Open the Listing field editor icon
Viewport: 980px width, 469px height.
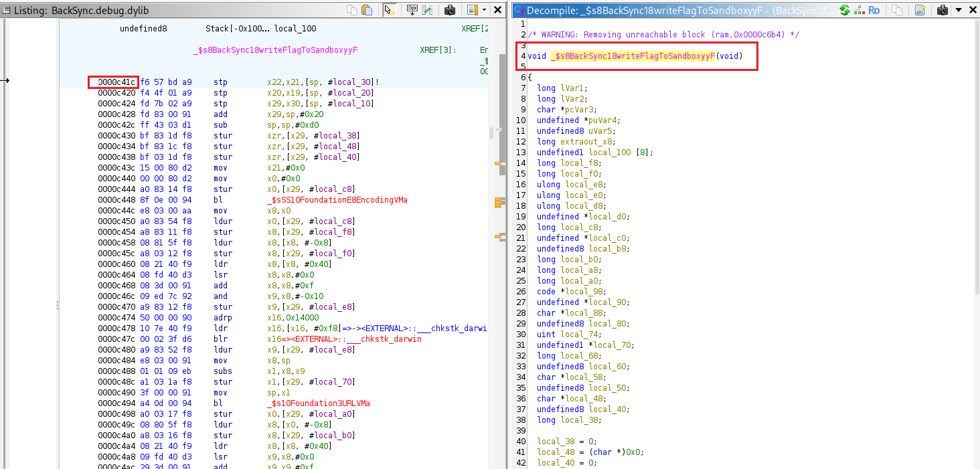[x=412, y=10]
